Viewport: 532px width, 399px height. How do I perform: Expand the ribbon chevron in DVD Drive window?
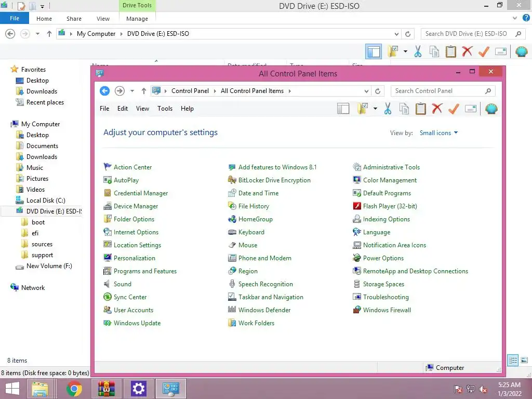pyautogui.click(x=515, y=18)
